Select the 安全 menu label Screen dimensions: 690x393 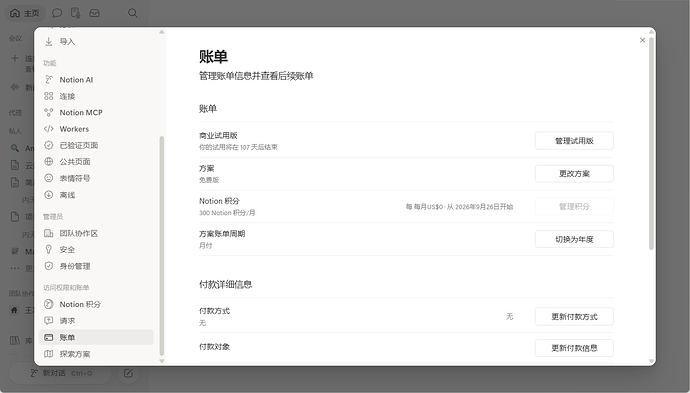point(67,250)
